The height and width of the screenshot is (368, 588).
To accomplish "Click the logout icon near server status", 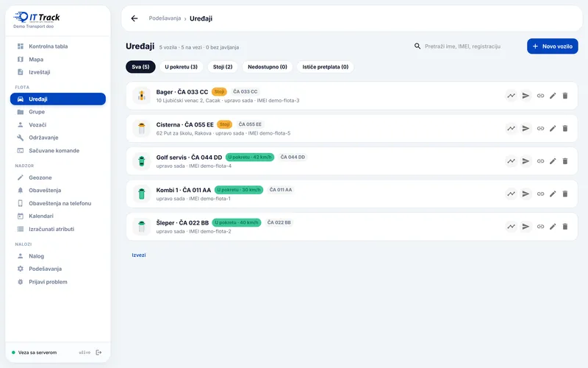I will [x=98, y=353].
